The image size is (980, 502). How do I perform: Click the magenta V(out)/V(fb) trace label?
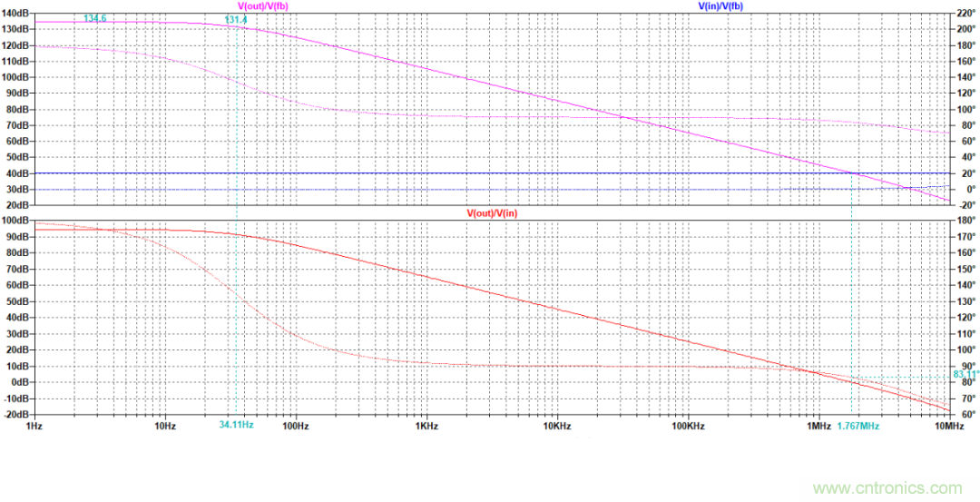257,6
